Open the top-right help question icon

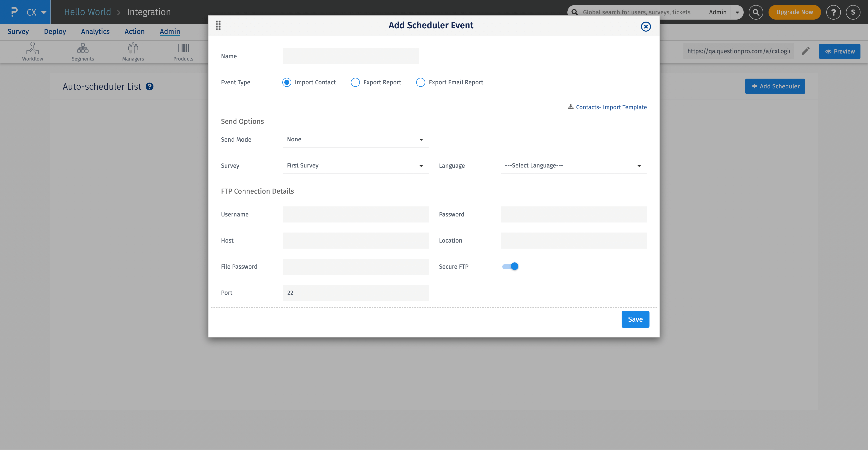(x=833, y=12)
